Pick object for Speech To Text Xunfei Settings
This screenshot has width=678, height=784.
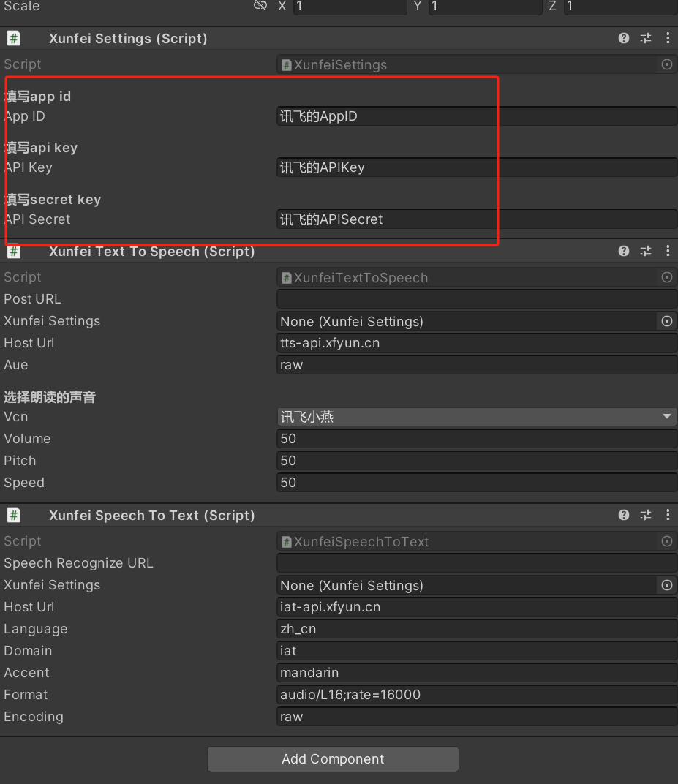pos(667,585)
